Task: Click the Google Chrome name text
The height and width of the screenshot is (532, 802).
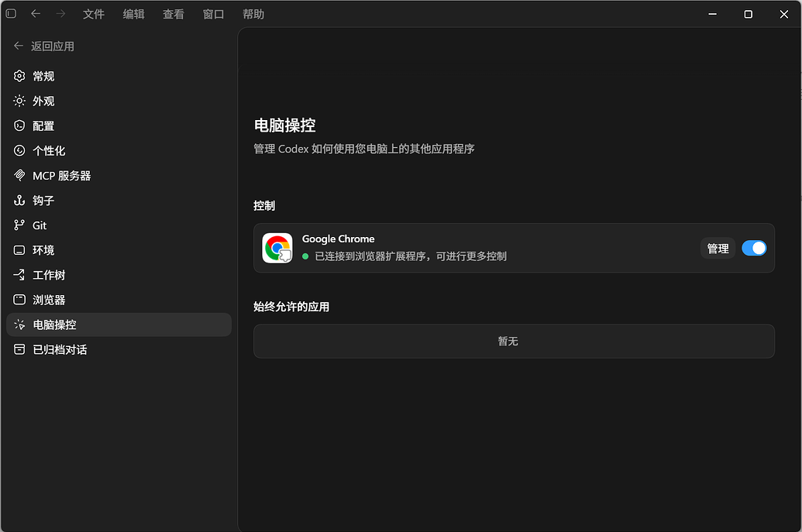Action: click(x=338, y=239)
